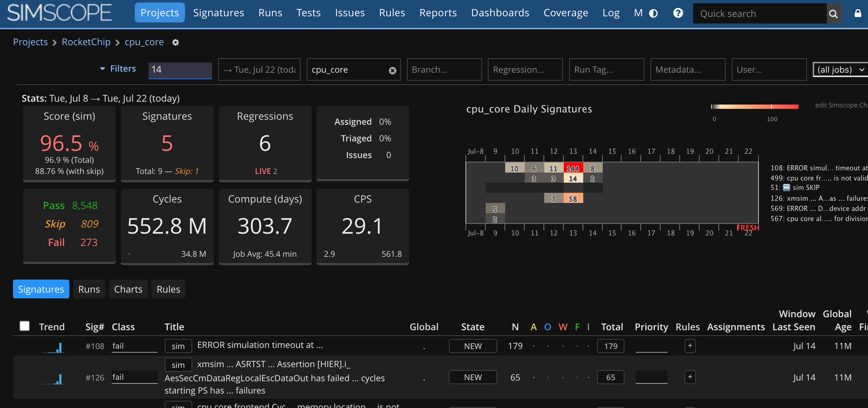868x408 pixels.
Task: Open the Projects menu
Action: [160, 13]
